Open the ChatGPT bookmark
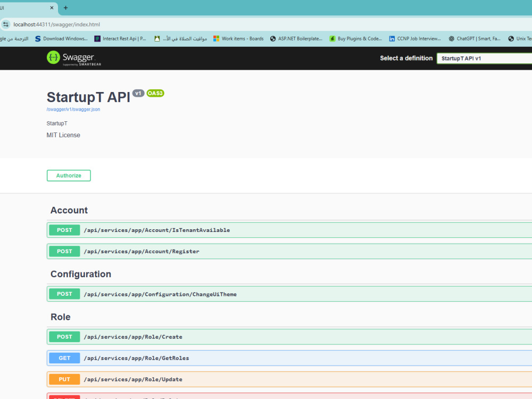 [x=475, y=39]
